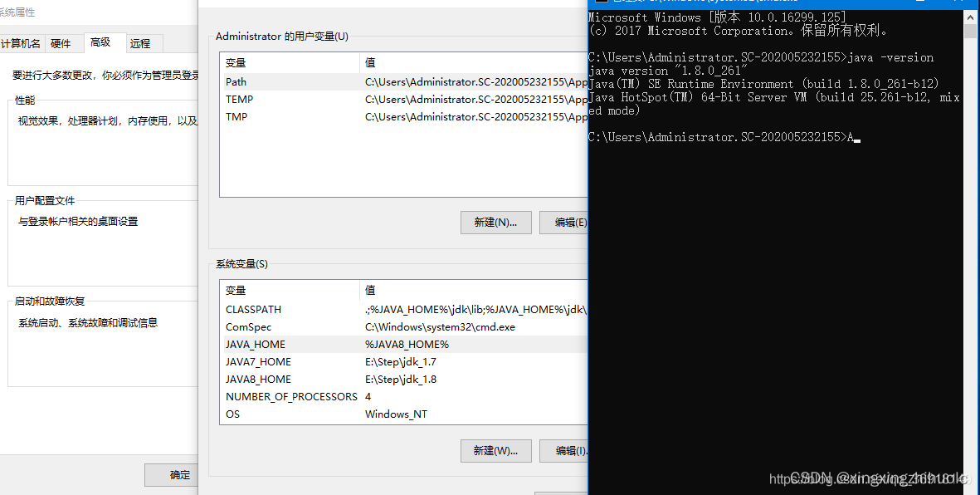Image resolution: width=980 pixels, height=495 pixels.
Task: Click 新建(W)... under system variables
Action: pos(495,451)
